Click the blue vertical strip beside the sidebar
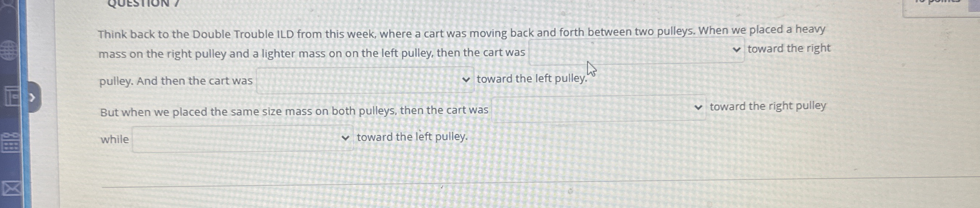This screenshot has width=980, height=208. coord(24,104)
